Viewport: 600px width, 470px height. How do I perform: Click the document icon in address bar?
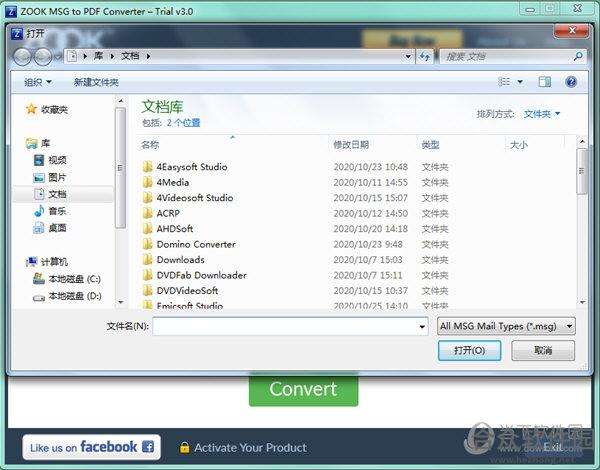72,56
